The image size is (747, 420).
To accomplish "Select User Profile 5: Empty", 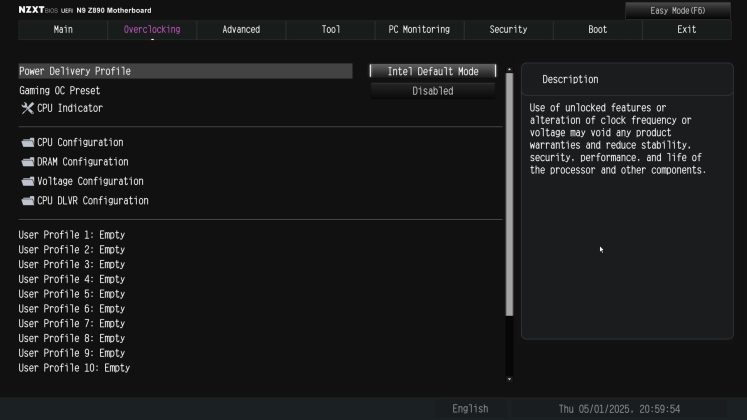I will (x=72, y=294).
